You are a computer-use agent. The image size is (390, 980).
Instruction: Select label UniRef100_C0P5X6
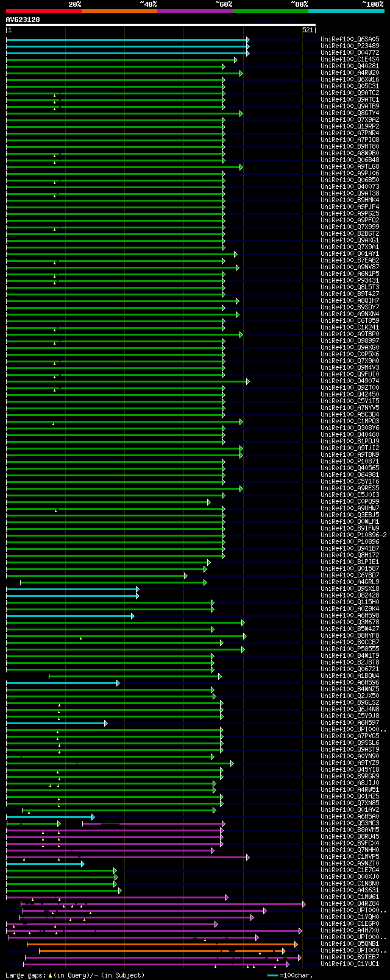(x=350, y=354)
